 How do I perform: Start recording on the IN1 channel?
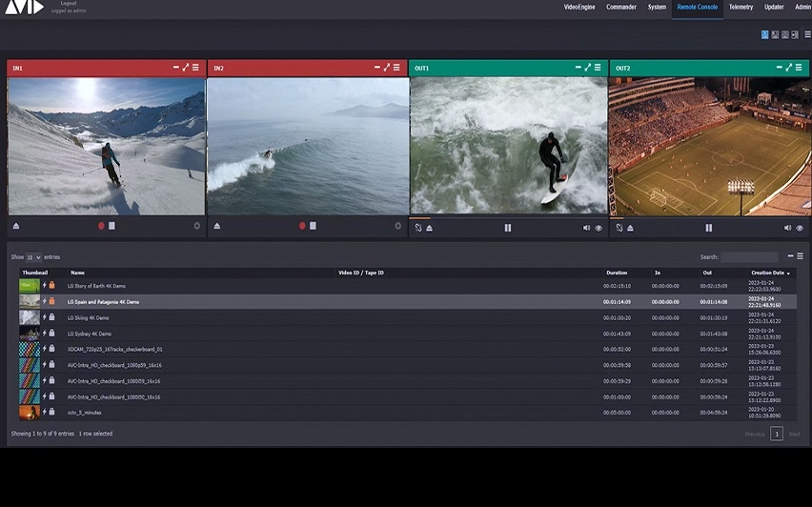pos(101,226)
